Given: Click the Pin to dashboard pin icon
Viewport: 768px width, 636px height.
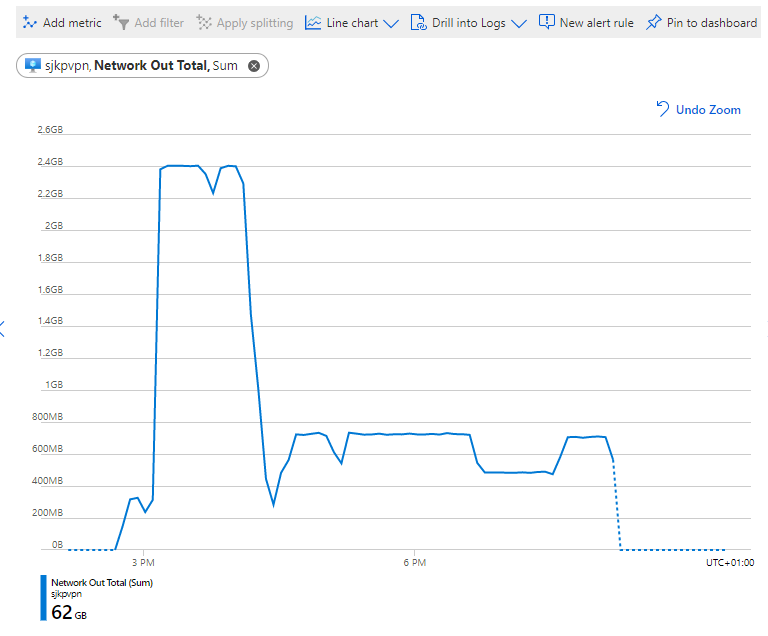Looking at the screenshot, I should (653, 22).
